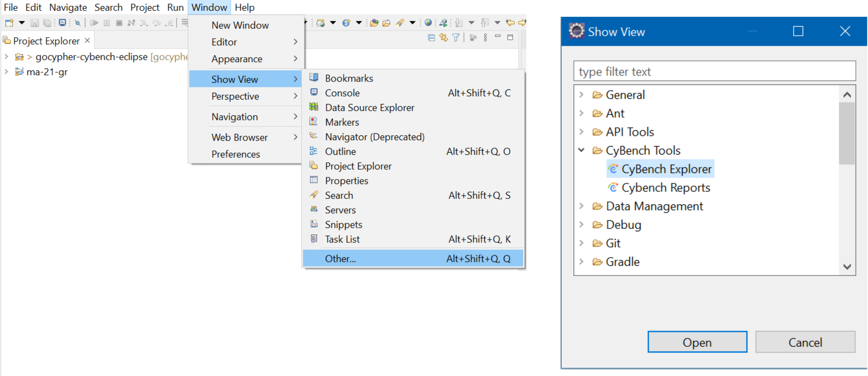Click Open button in Show View dialog

(x=697, y=342)
